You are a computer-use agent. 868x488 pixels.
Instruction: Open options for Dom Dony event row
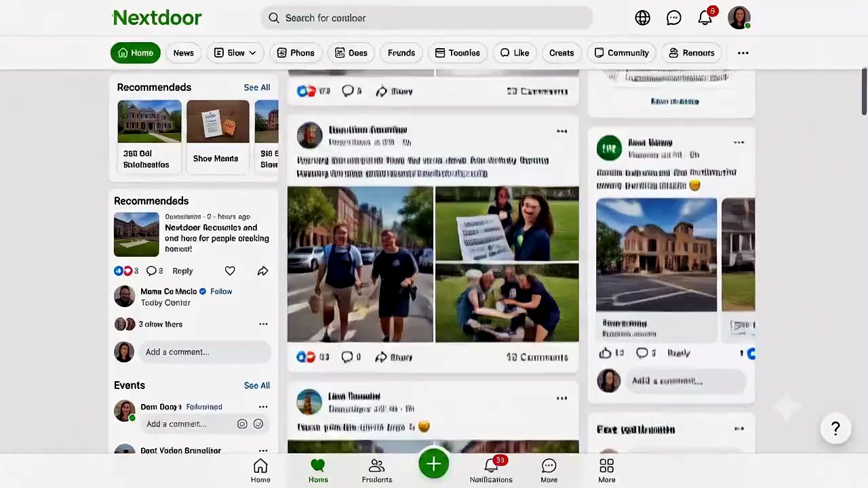(263, 407)
